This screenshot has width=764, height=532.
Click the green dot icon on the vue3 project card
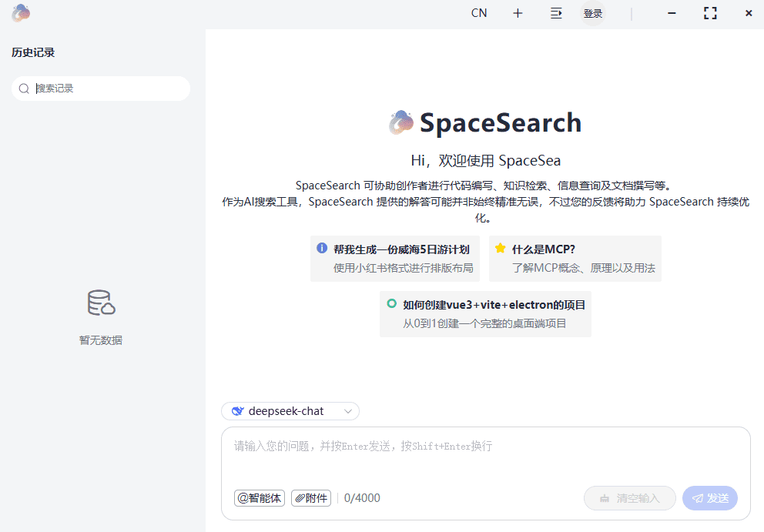(391, 303)
